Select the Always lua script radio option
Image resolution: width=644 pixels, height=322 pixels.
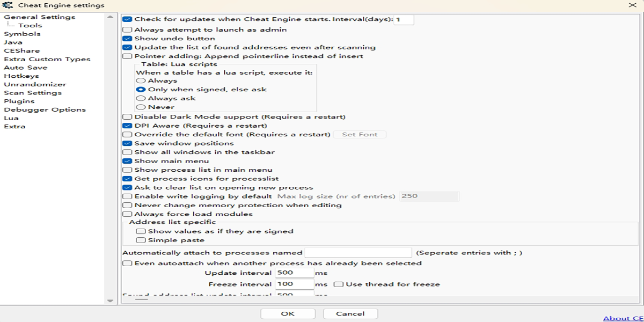(x=141, y=81)
